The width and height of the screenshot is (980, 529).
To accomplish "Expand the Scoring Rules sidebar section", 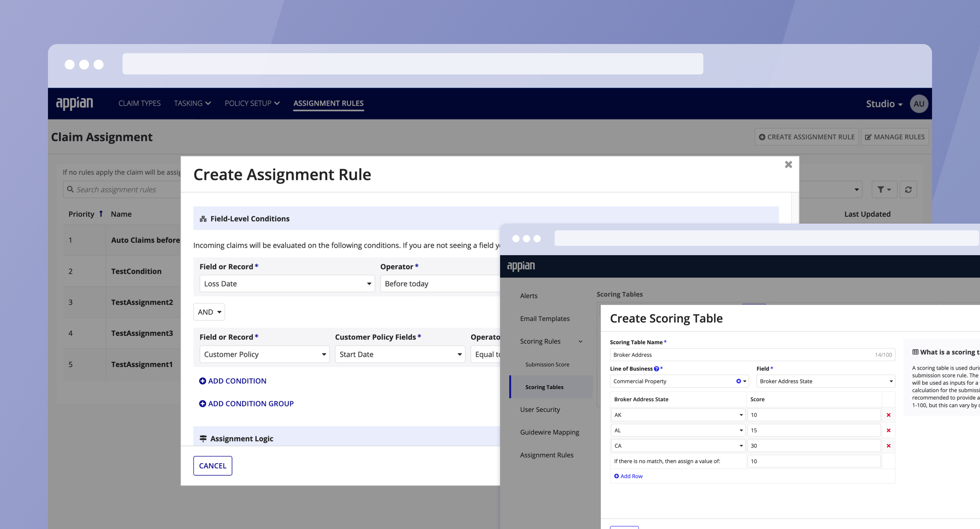I will pos(581,342).
